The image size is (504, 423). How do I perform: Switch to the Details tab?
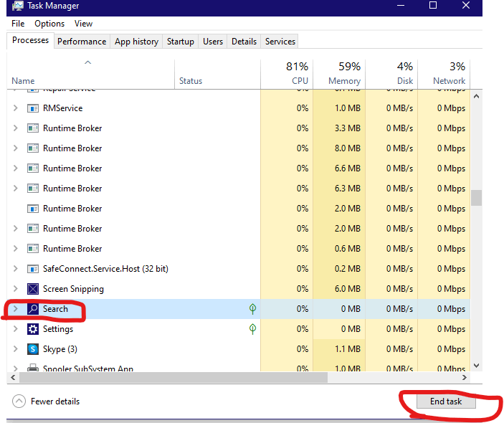coord(244,42)
